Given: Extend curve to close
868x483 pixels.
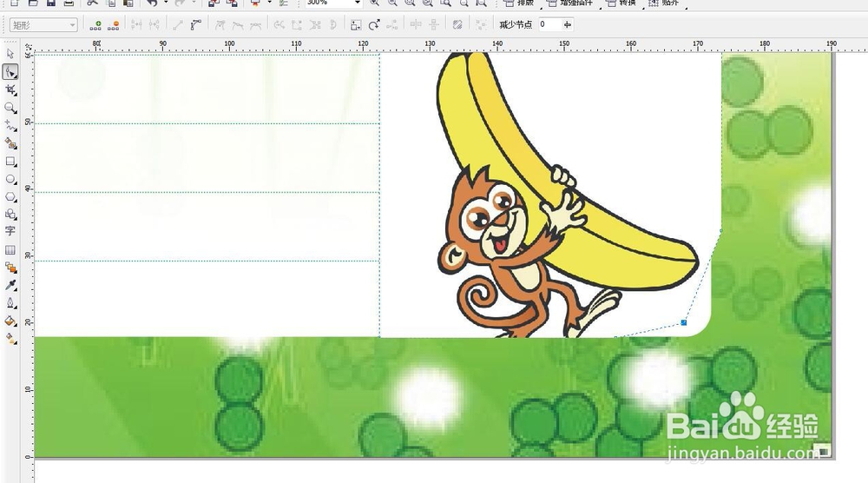Looking at the screenshot, I should click(297, 25).
